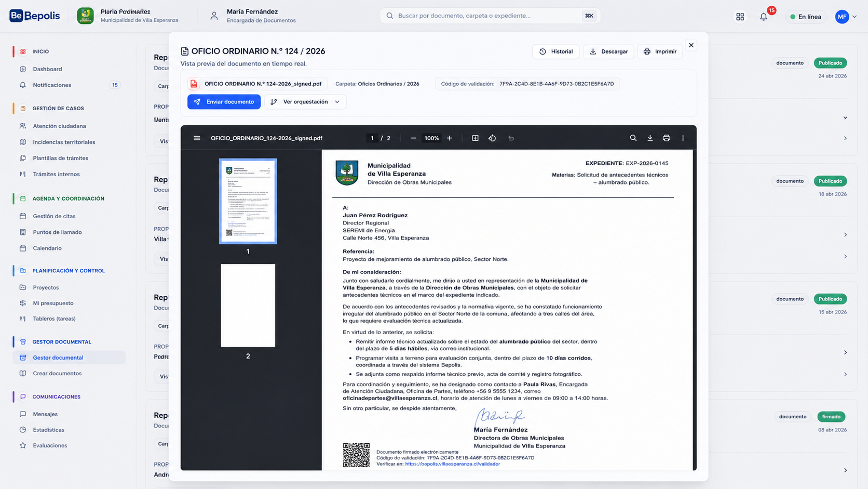Zoom out with the PDF minus icon
The width and height of the screenshot is (868, 489).
[x=413, y=138]
